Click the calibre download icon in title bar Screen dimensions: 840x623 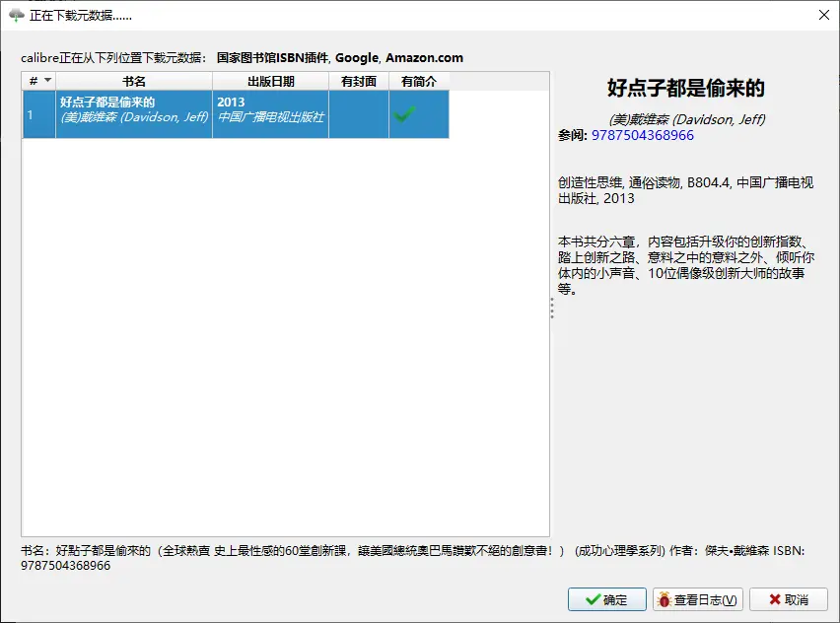(x=16, y=16)
